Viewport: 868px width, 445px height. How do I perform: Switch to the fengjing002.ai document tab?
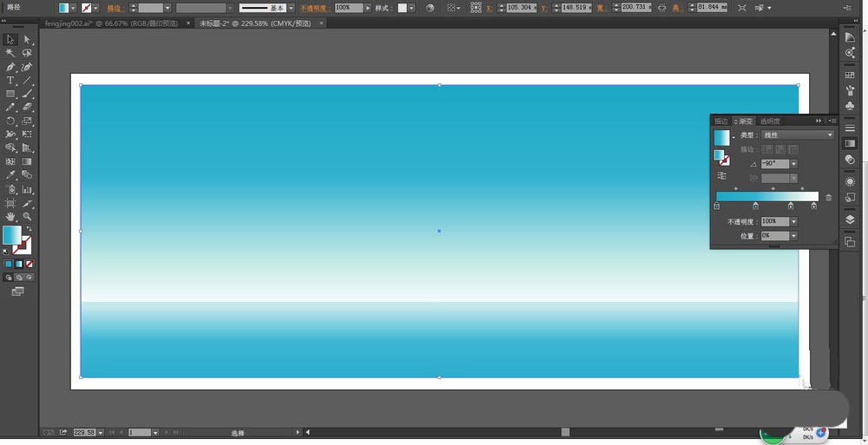coord(111,23)
